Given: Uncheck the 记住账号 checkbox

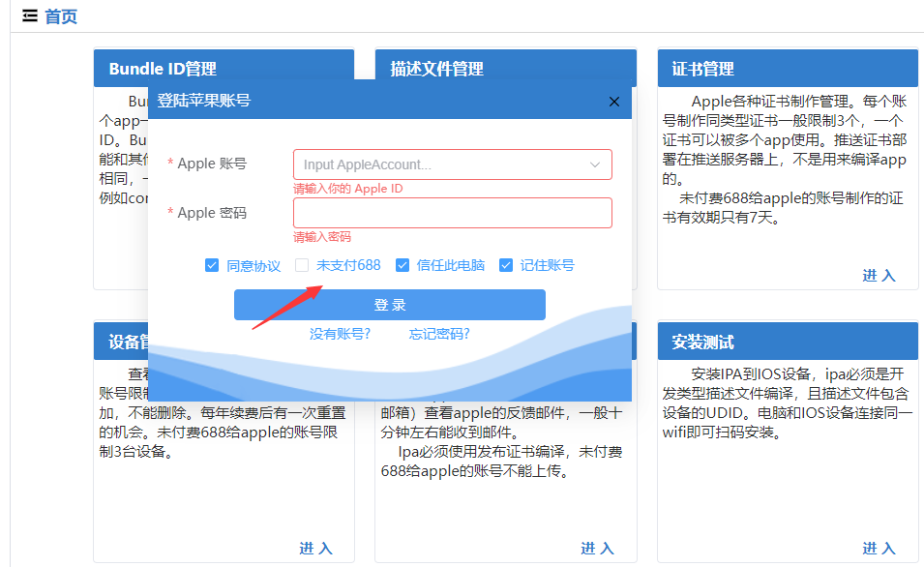Looking at the screenshot, I should (x=506, y=265).
